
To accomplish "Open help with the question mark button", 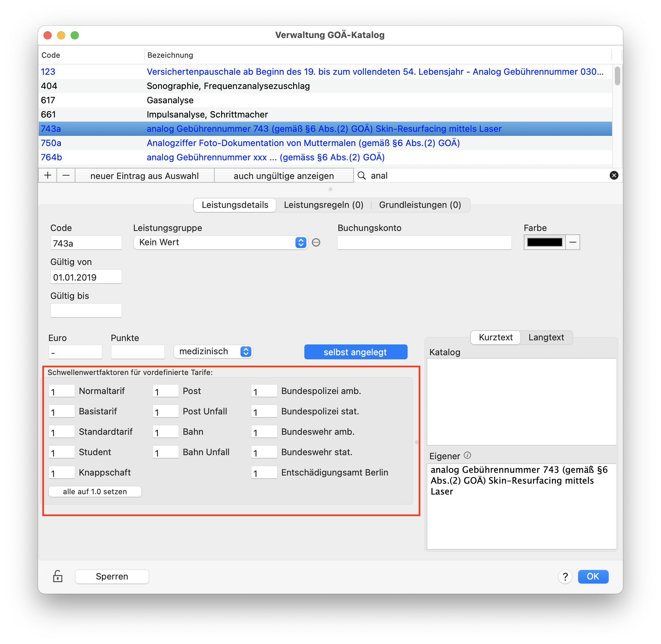I will pos(565,576).
